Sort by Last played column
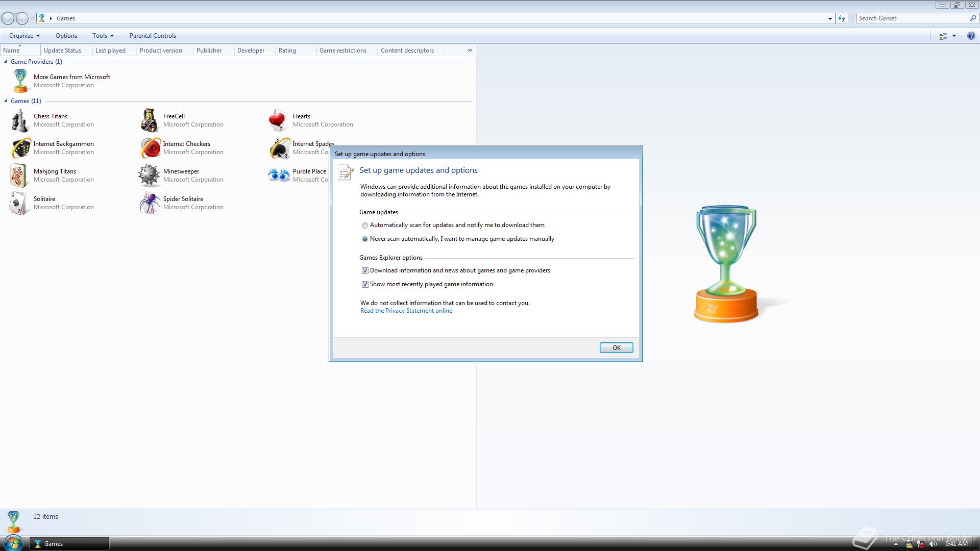This screenshot has width=980, height=551. pyautogui.click(x=114, y=51)
